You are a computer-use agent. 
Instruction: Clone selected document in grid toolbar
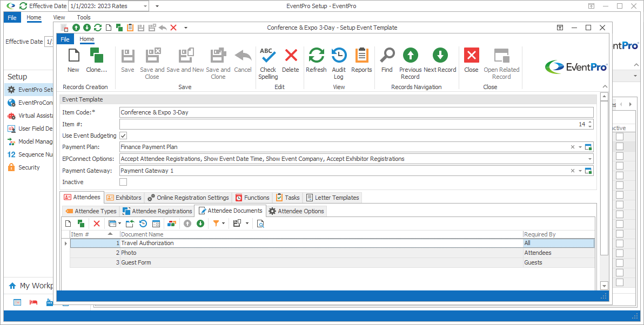[81, 223]
